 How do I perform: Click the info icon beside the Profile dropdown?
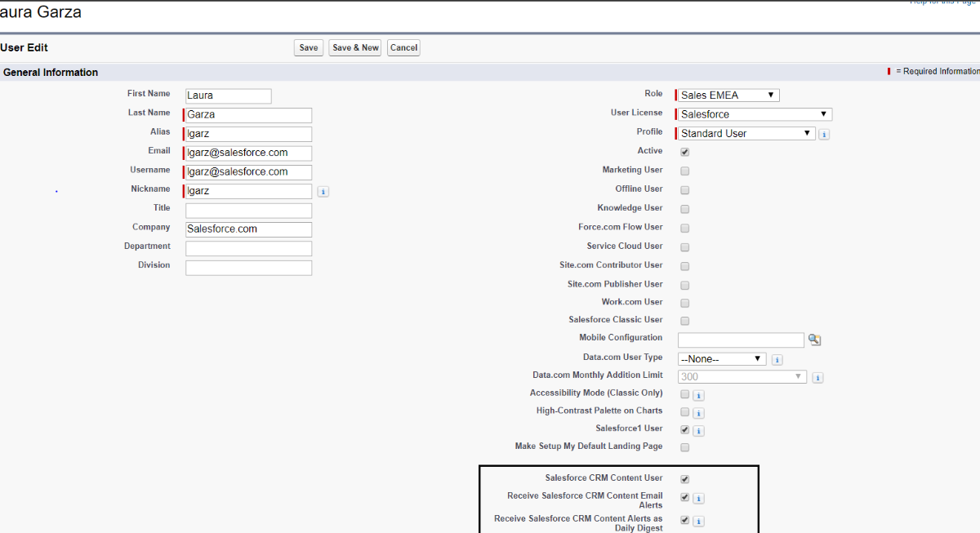pos(823,133)
